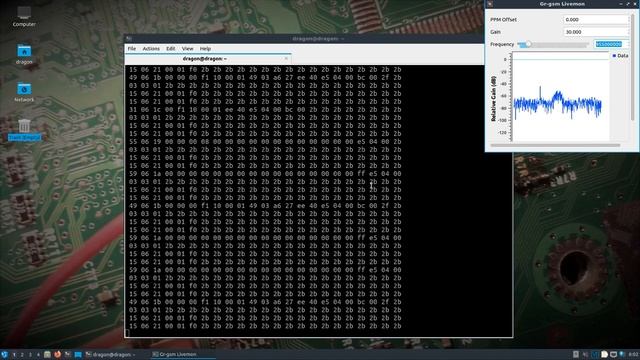The height and width of the screenshot is (360, 640).
Task: Click the display/screen tray icon
Action: point(613,354)
